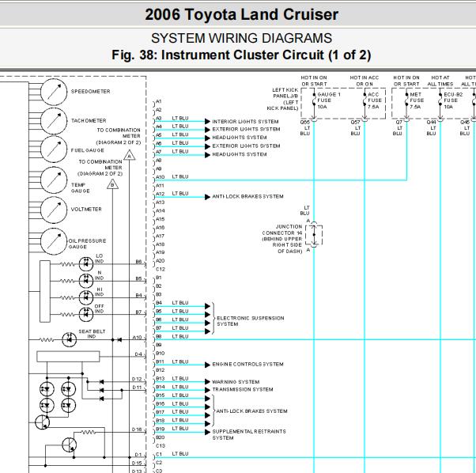
Task: Click the triangle connector marked A
Action: (x=130, y=155)
